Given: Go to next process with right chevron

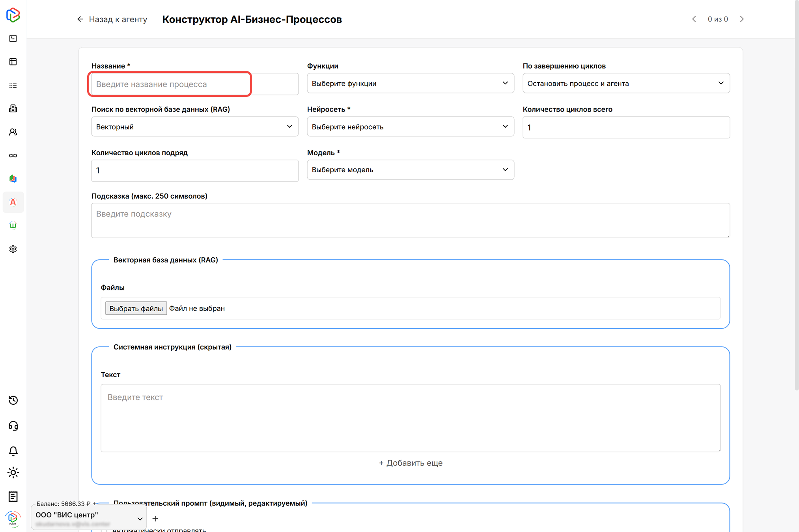Looking at the screenshot, I should [x=742, y=19].
